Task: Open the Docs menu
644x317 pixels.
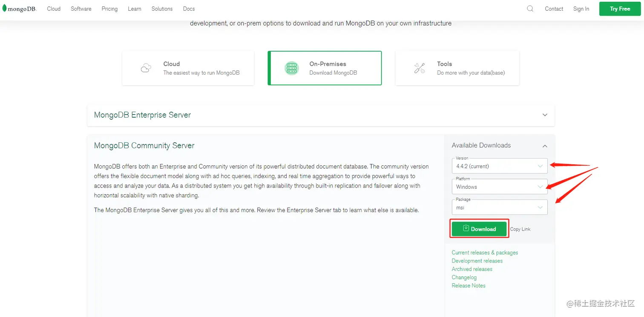Action: click(x=189, y=9)
